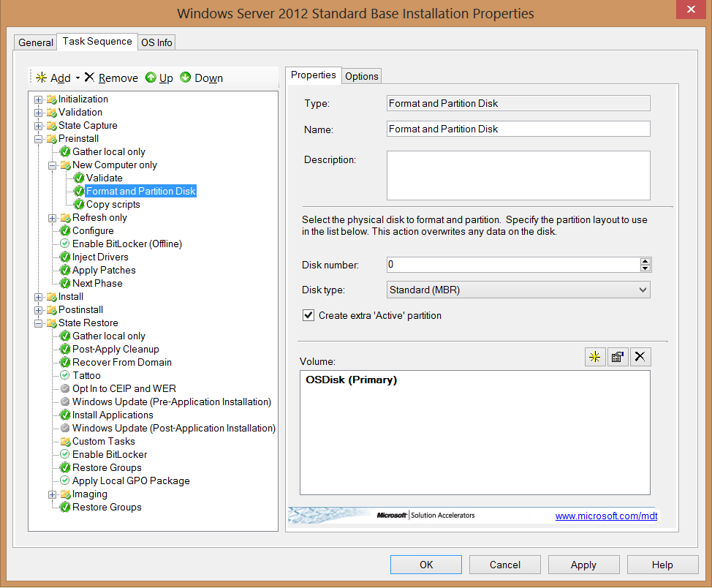Select the OSDisk (Primary) volume entry
This screenshot has width=712, height=588.
(352, 380)
